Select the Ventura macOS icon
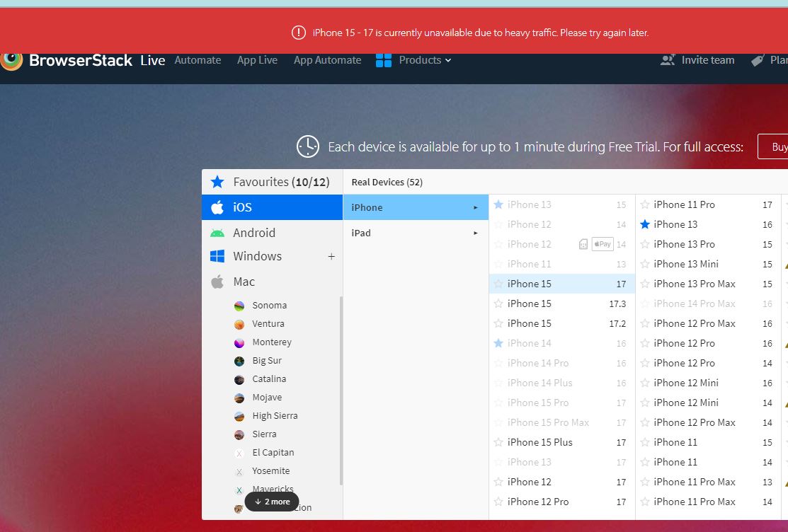This screenshot has height=532, width=788. tap(239, 324)
